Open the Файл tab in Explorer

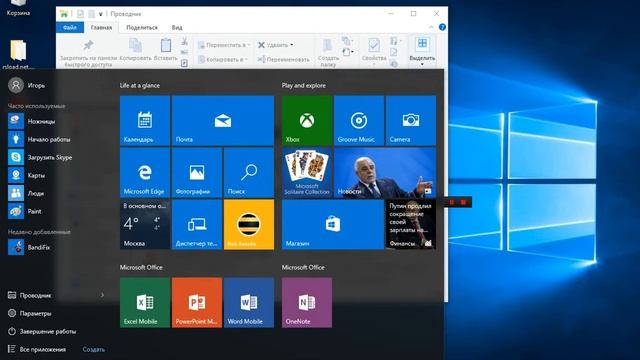click(x=70, y=27)
